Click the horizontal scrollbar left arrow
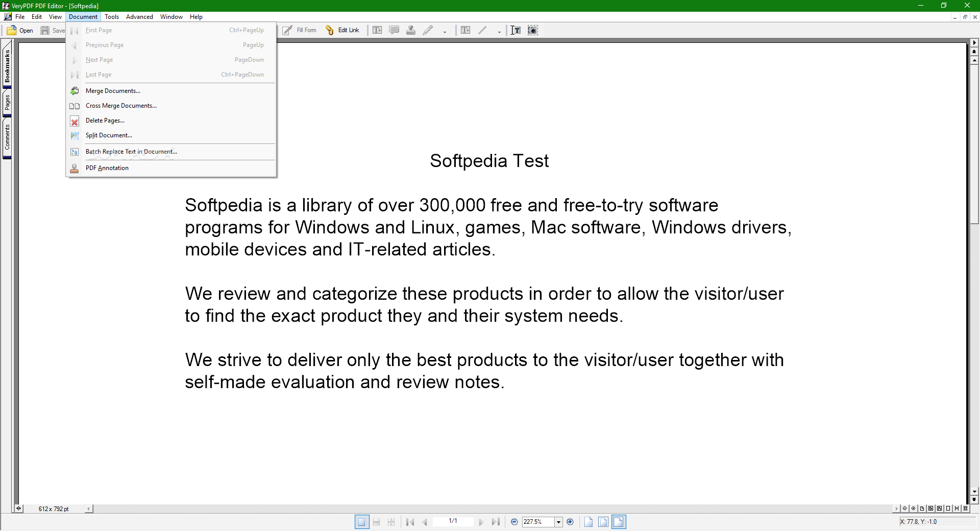This screenshot has width=980, height=531. [89, 509]
